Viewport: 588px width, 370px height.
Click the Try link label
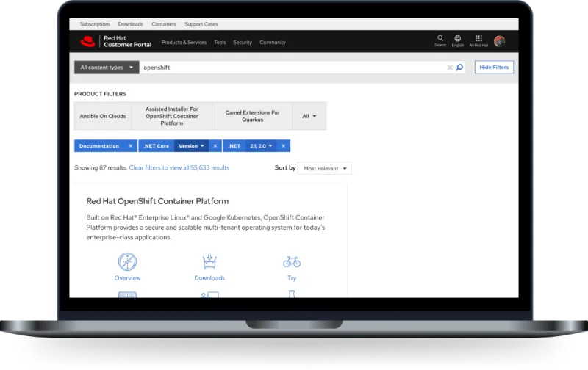(x=292, y=278)
